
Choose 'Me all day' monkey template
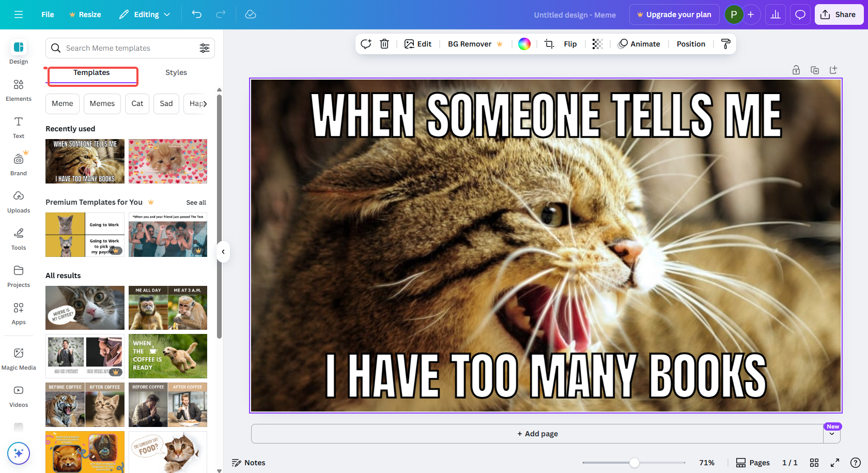pos(168,308)
